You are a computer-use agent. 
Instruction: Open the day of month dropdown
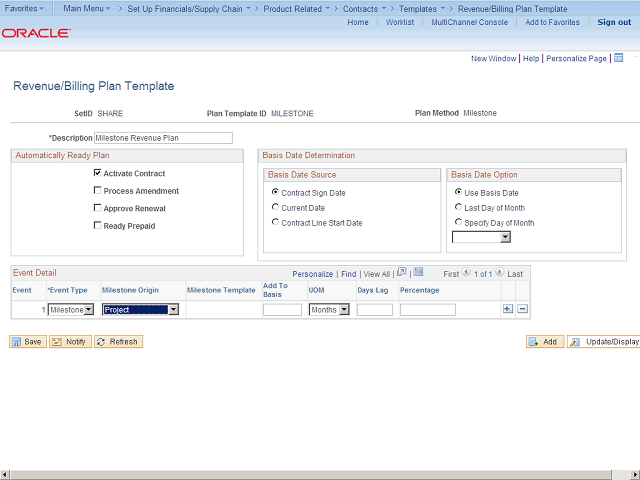point(481,237)
